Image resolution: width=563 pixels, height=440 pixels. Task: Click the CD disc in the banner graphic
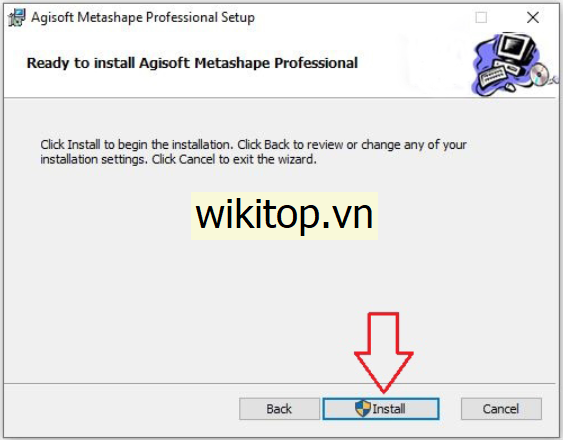tap(539, 75)
